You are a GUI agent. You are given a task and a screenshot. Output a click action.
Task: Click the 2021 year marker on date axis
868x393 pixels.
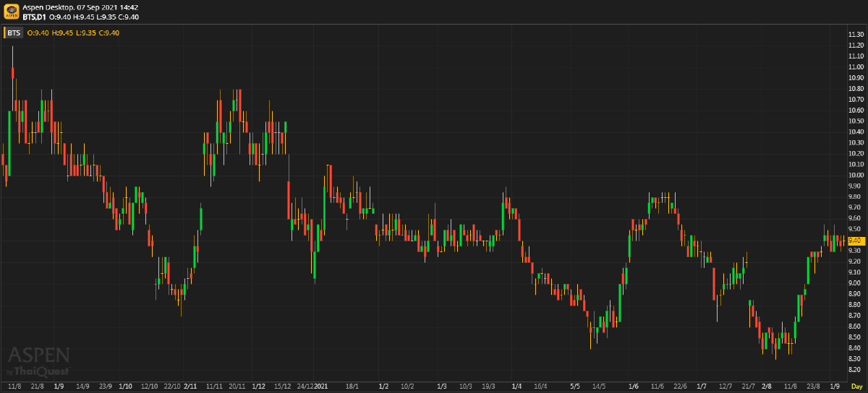(x=322, y=386)
